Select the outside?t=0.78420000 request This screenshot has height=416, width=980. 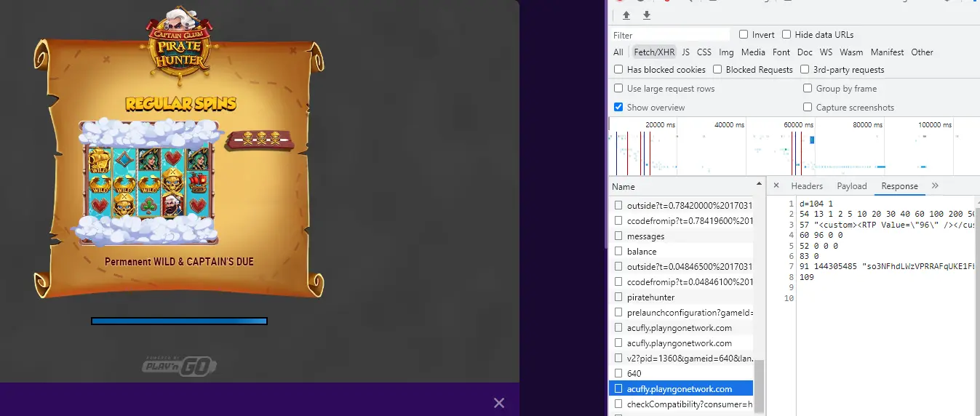[x=681, y=206]
